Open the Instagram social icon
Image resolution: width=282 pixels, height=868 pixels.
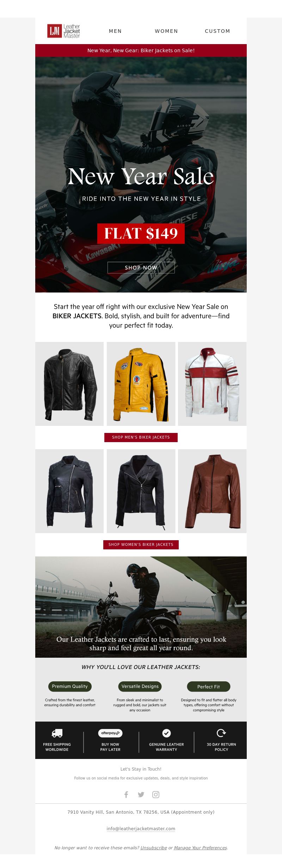tap(156, 794)
